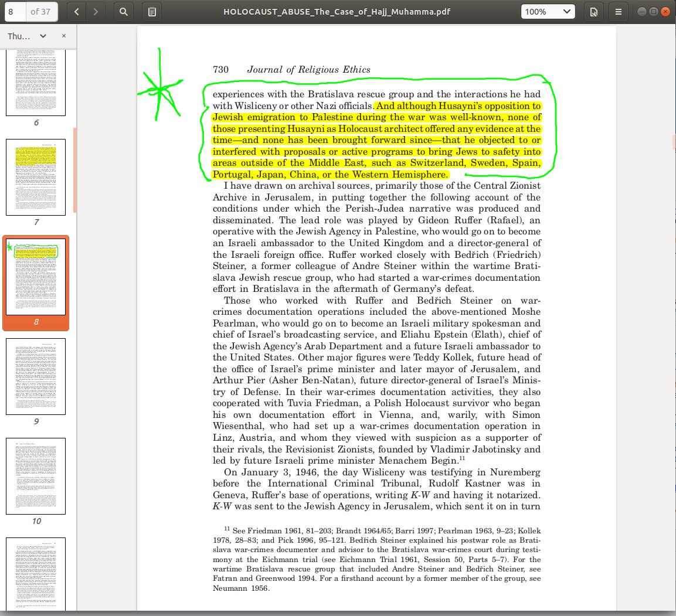676x616 pixels.
Task: Expand the Thumbnails sidebar dropdown
Action: coord(43,36)
